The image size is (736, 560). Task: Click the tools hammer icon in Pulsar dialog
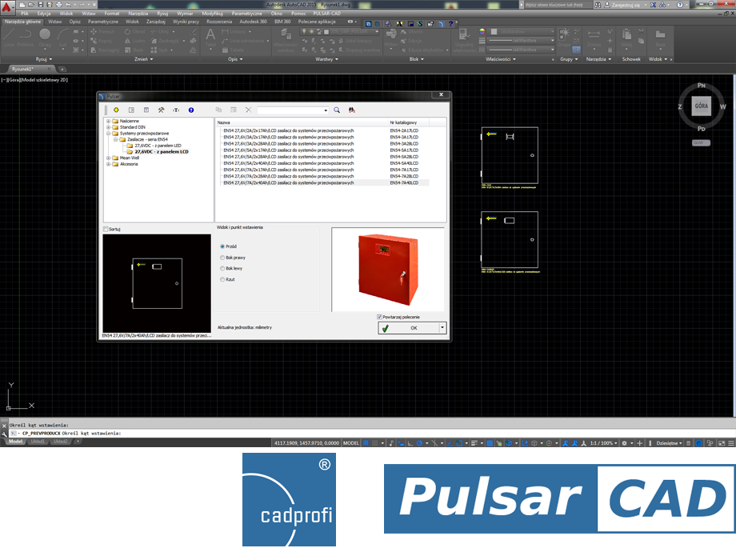pos(161,110)
